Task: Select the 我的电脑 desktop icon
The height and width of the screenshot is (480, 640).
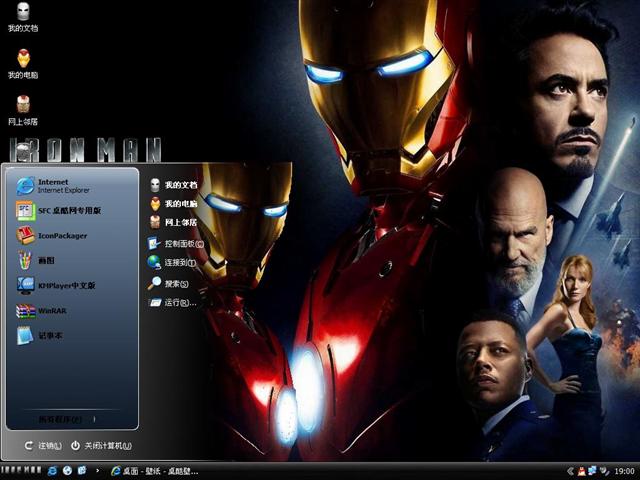Action: (x=23, y=63)
